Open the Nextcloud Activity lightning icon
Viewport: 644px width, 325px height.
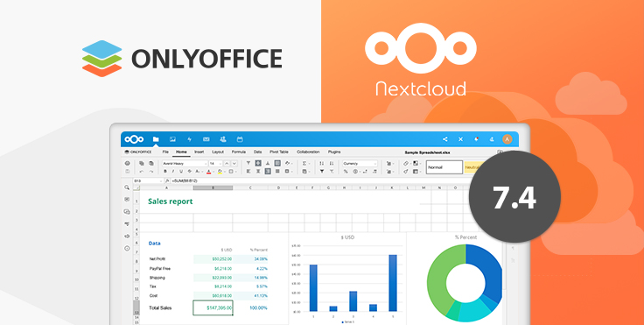189,139
